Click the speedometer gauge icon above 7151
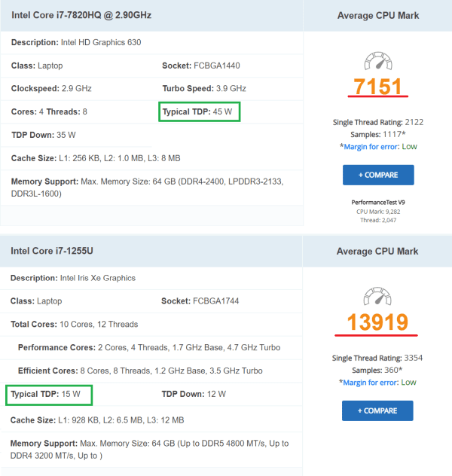Screen dimensions: 452x476 click(378, 61)
